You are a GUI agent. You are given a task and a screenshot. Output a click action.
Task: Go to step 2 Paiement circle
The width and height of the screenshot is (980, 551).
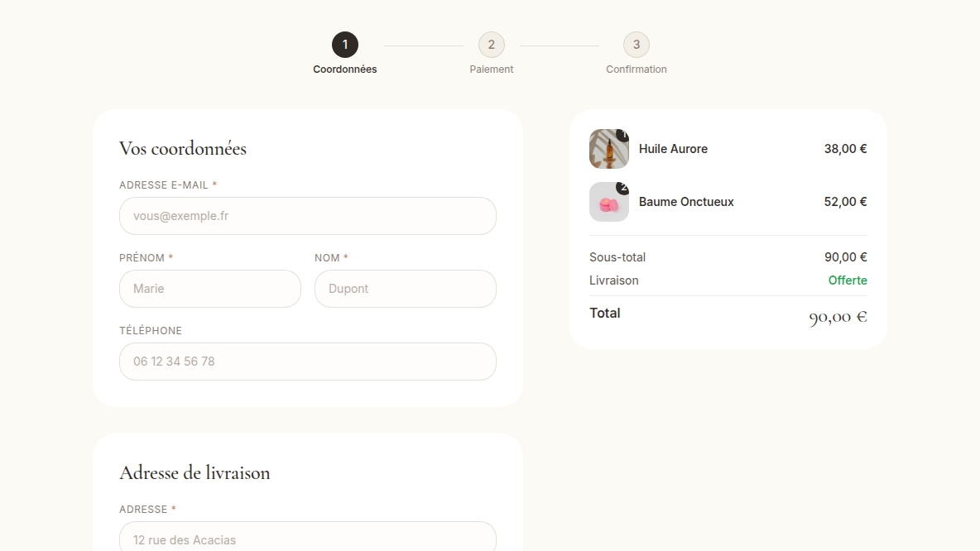[492, 45]
